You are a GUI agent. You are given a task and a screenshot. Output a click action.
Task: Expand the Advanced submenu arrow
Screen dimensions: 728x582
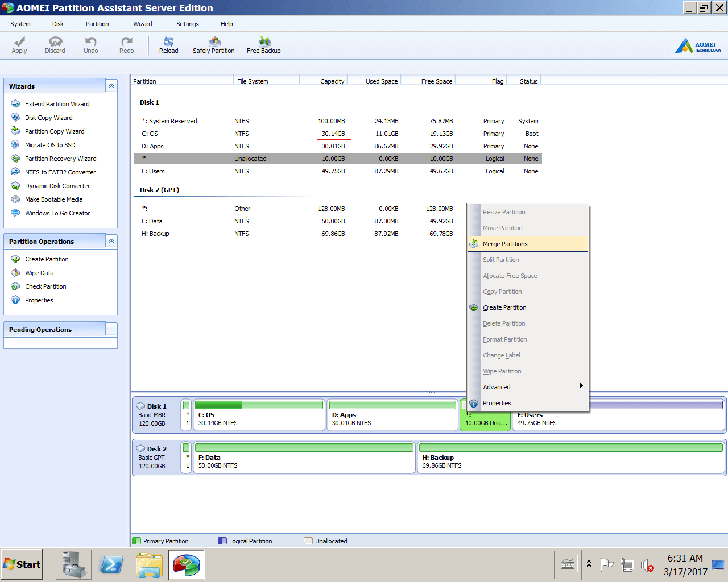(581, 386)
